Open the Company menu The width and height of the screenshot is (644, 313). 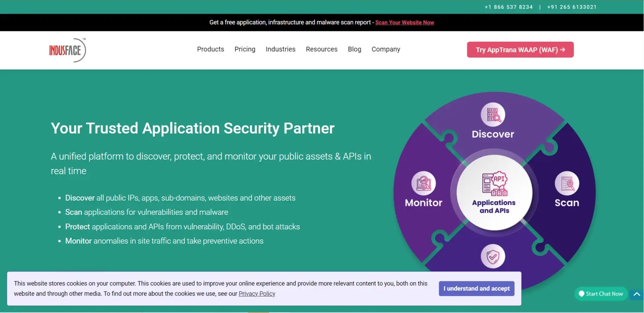[x=386, y=49]
